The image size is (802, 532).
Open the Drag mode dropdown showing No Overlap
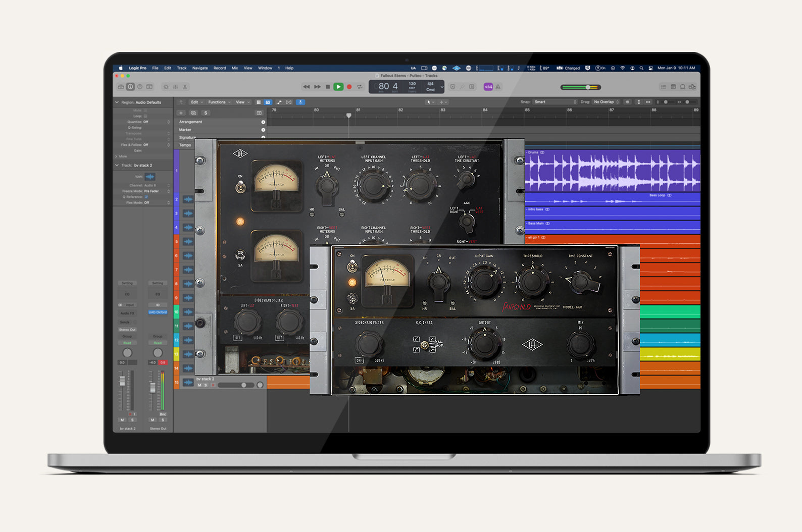click(x=606, y=102)
